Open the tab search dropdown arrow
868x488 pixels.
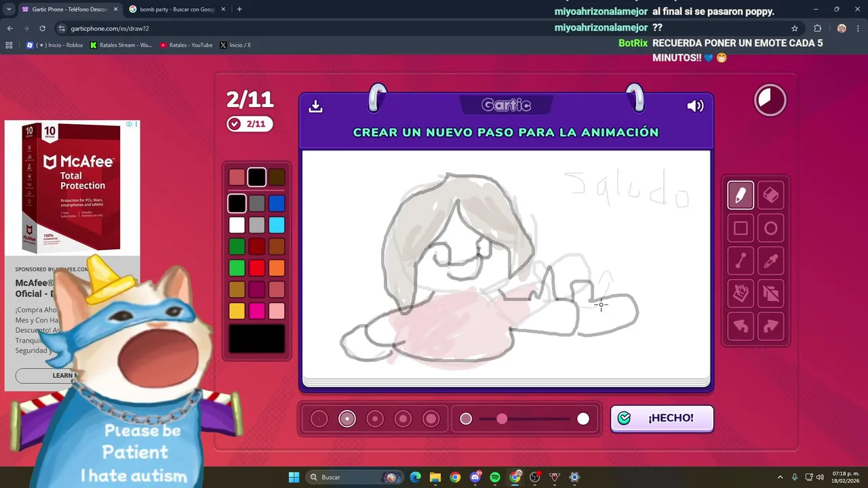click(9, 9)
